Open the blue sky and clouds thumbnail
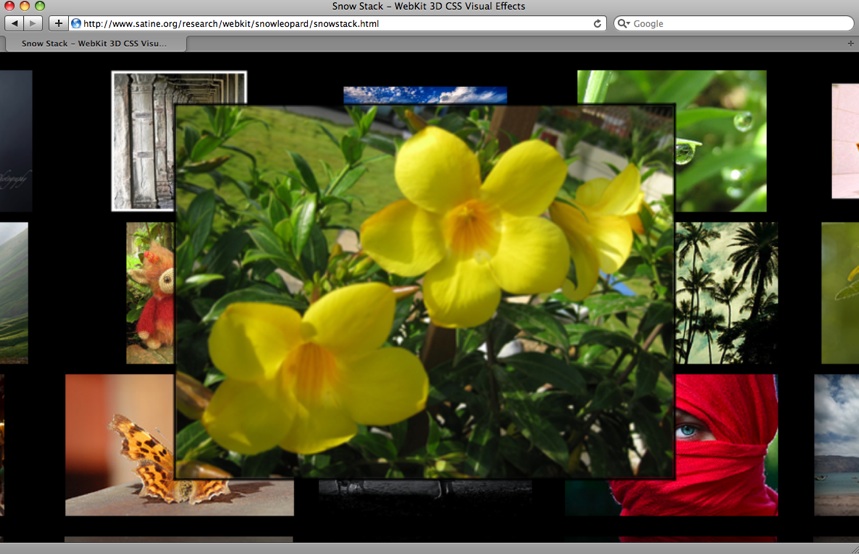The width and height of the screenshot is (859, 554). 425,95
